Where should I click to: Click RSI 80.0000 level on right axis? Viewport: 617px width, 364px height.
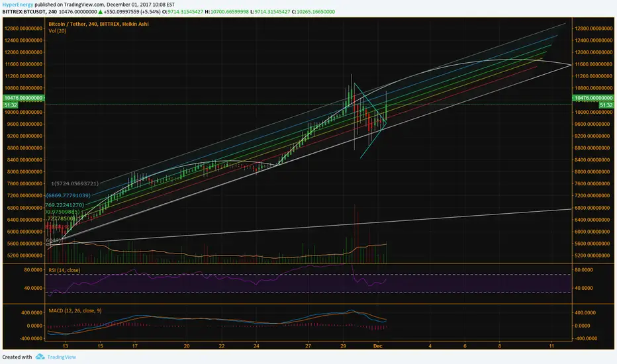tap(585, 270)
